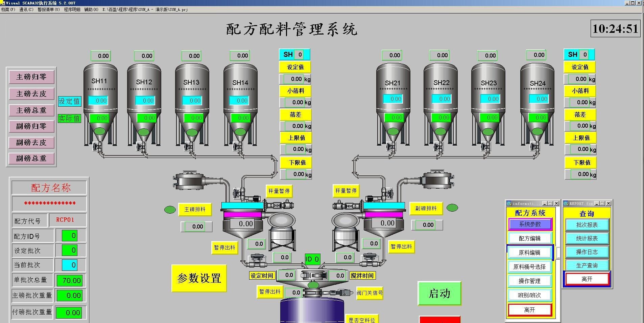
Task: Open 配方编辑 in the 配方系统 panel
Action: (x=529, y=238)
